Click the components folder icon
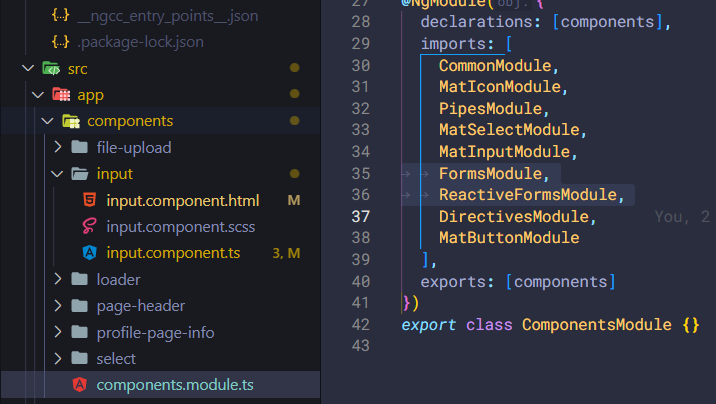The width and height of the screenshot is (716, 404). click(x=71, y=121)
